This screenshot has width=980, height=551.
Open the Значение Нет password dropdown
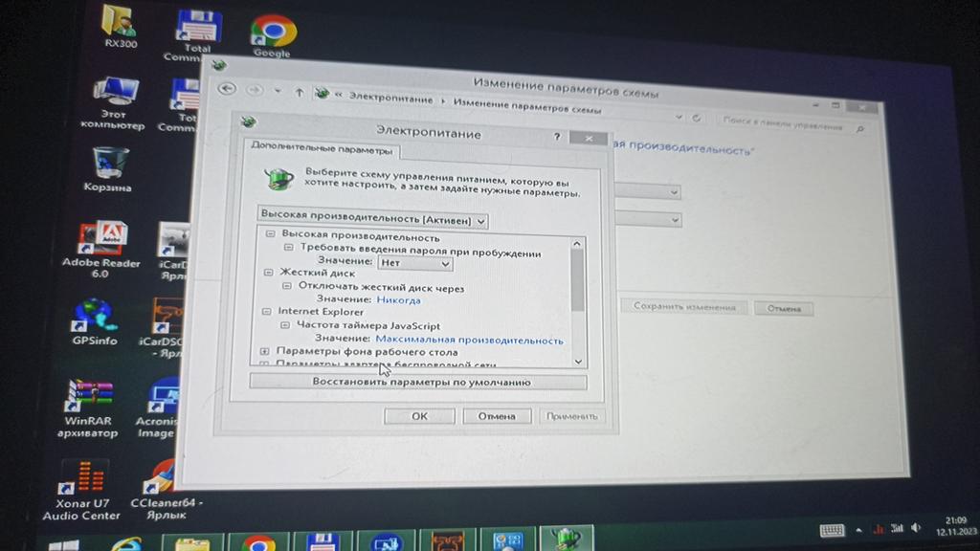coord(415,263)
